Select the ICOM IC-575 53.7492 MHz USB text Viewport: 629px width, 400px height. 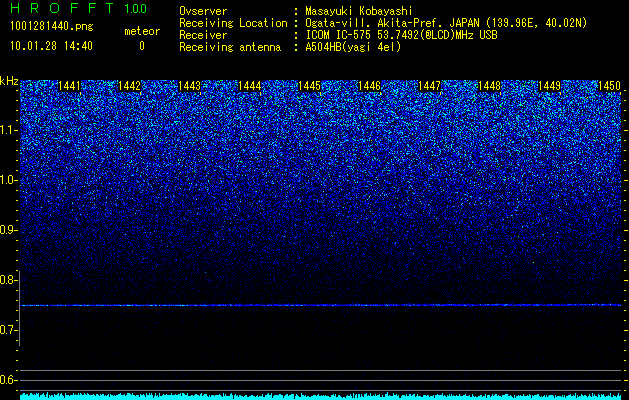tap(401, 35)
